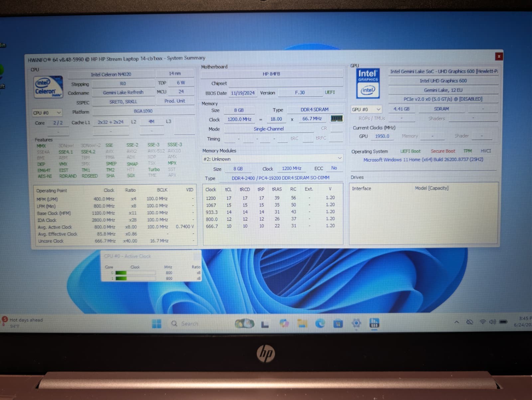Click the battery tray icon
The width and height of the screenshot is (532, 400).
click(x=503, y=322)
